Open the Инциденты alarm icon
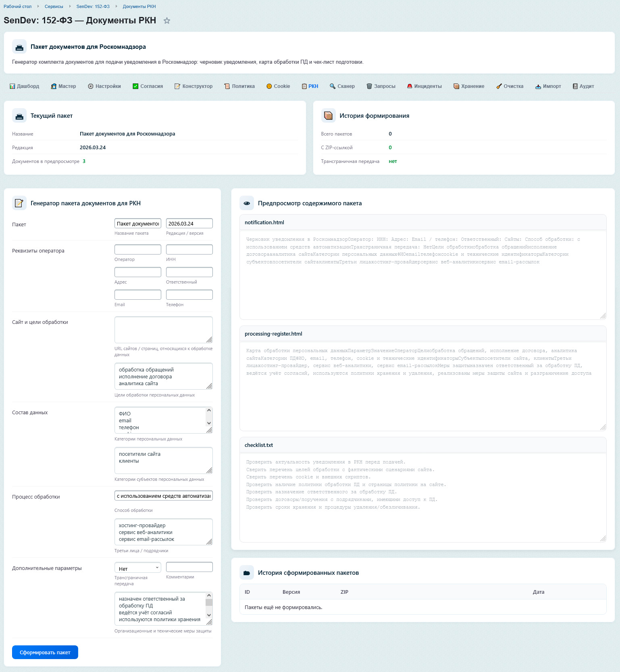Viewport: 620px width, 672px height. click(x=410, y=86)
